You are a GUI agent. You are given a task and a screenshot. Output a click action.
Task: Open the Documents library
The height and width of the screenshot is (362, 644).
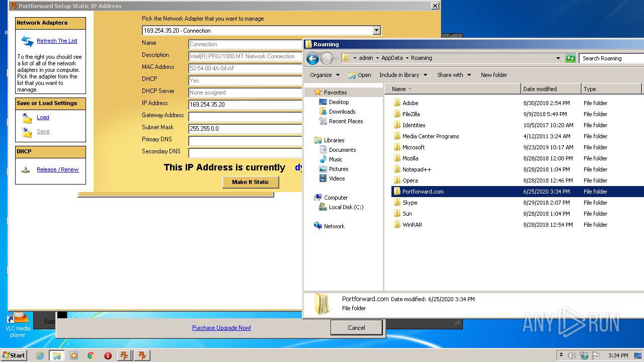coord(338,150)
